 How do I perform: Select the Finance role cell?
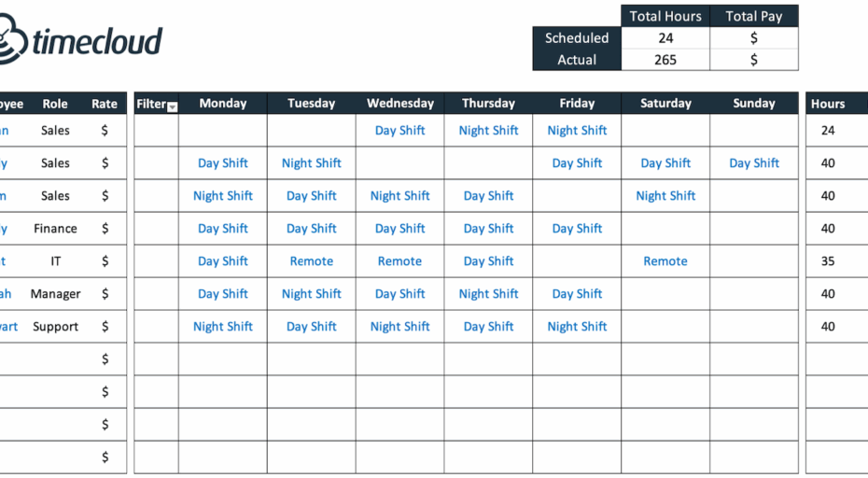point(55,229)
